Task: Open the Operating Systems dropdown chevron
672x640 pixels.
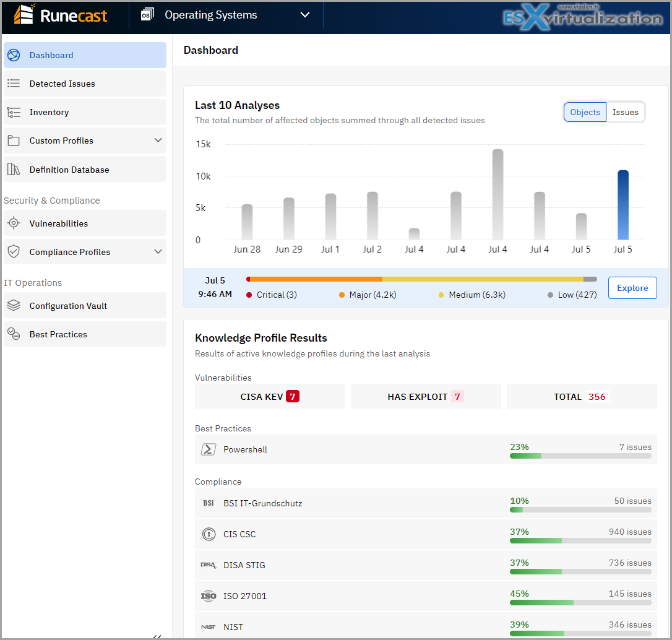Action: 304,15
